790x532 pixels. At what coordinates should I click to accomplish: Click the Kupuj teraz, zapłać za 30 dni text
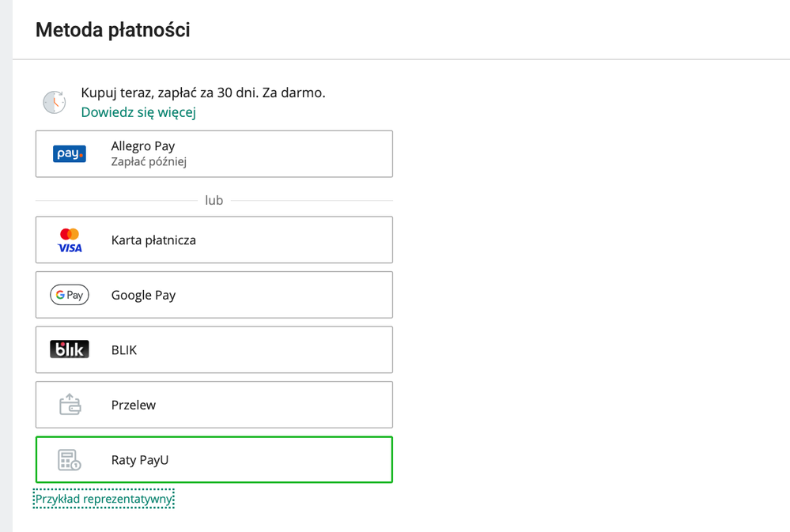pyautogui.click(x=203, y=93)
